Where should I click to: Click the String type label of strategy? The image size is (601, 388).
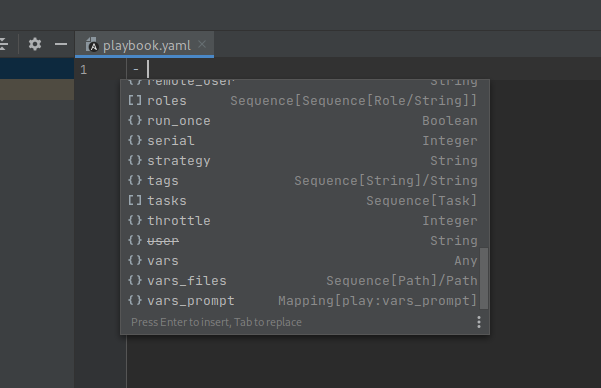454,161
